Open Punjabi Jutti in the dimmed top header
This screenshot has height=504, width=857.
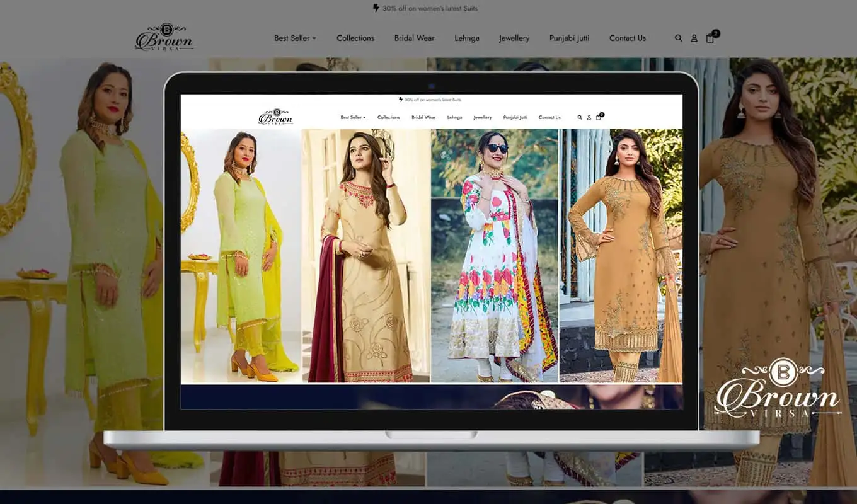pyautogui.click(x=569, y=38)
